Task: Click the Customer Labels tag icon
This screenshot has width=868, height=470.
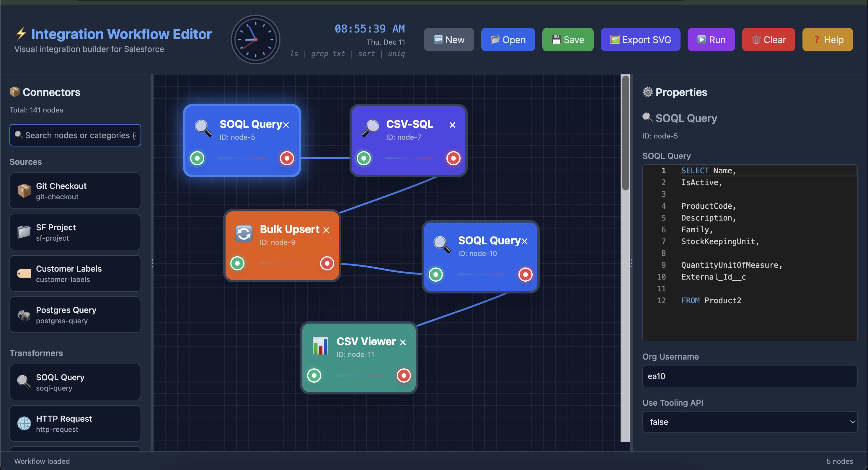Action: point(24,273)
